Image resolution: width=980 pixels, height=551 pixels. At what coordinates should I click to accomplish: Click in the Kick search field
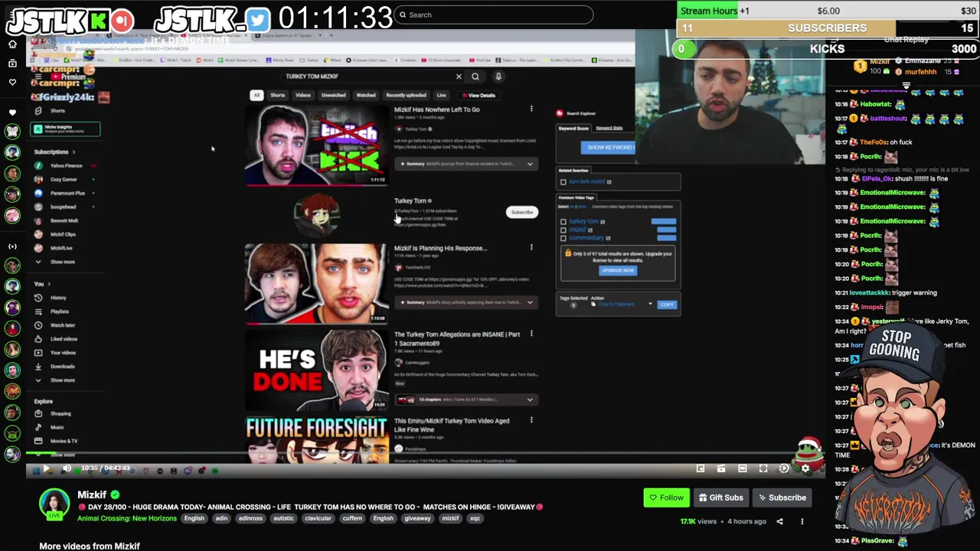pyautogui.click(x=494, y=15)
